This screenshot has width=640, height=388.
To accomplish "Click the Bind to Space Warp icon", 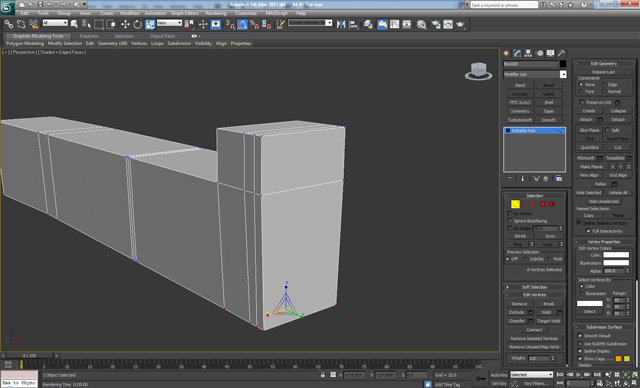I will [x=34, y=24].
